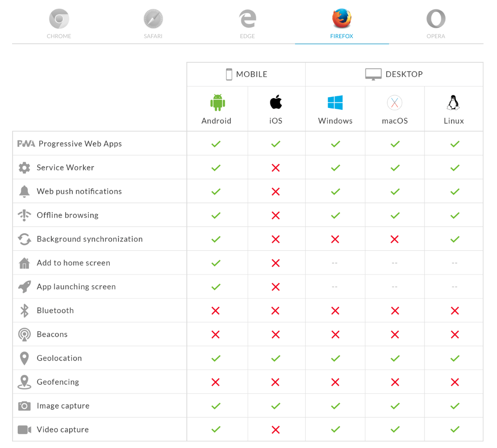Image resolution: width=497 pixels, height=448 pixels.
Task: Click the green Android robot icon
Action: point(217,103)
